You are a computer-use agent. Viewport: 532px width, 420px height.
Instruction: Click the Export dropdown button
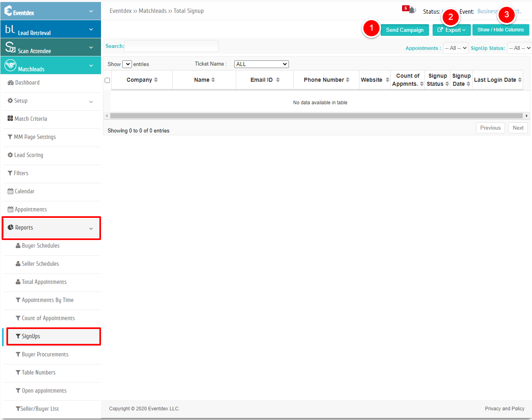452,30
